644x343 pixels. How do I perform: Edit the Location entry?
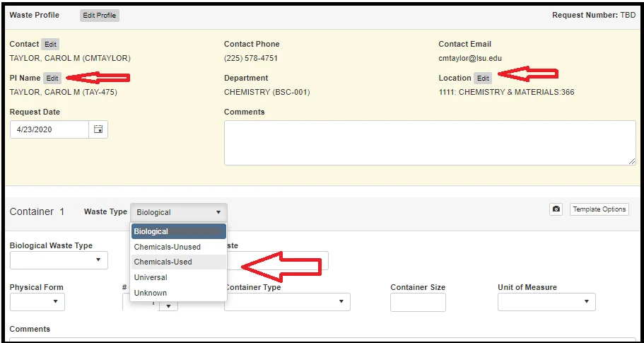482,79
